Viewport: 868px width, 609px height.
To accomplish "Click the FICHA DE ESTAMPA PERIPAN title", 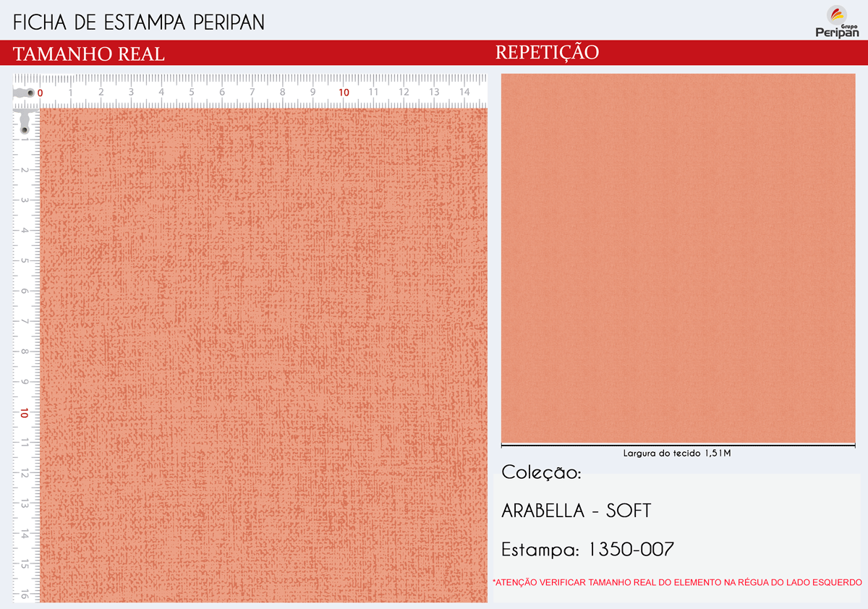I will 139,22.
